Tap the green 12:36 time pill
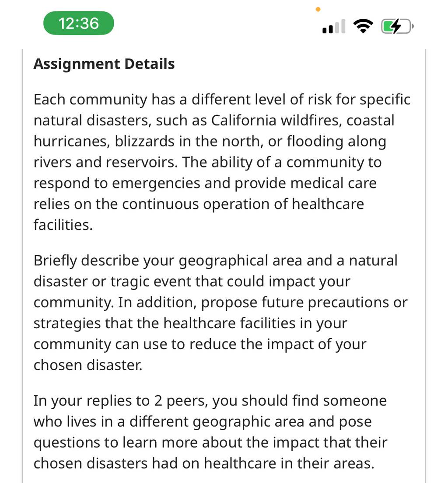The width and height of the screenshot is (448, 483). [79, 23]
